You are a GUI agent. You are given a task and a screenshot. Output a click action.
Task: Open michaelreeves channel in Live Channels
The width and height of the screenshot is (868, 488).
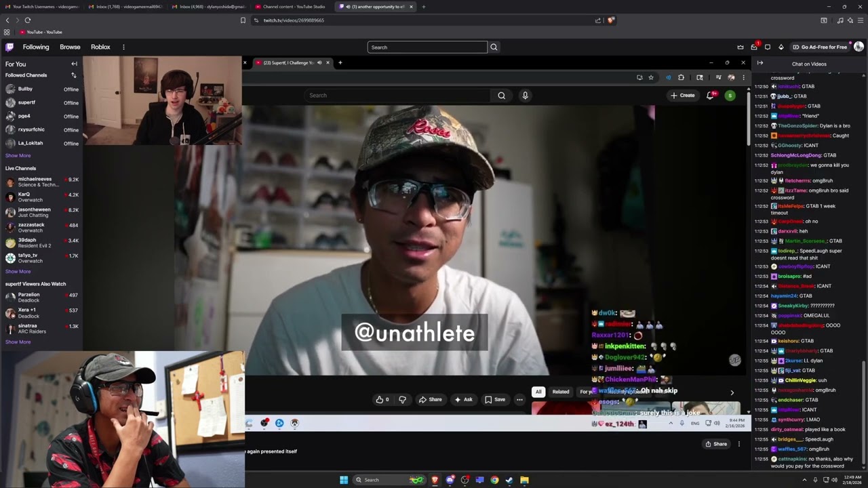pos(42,182)
